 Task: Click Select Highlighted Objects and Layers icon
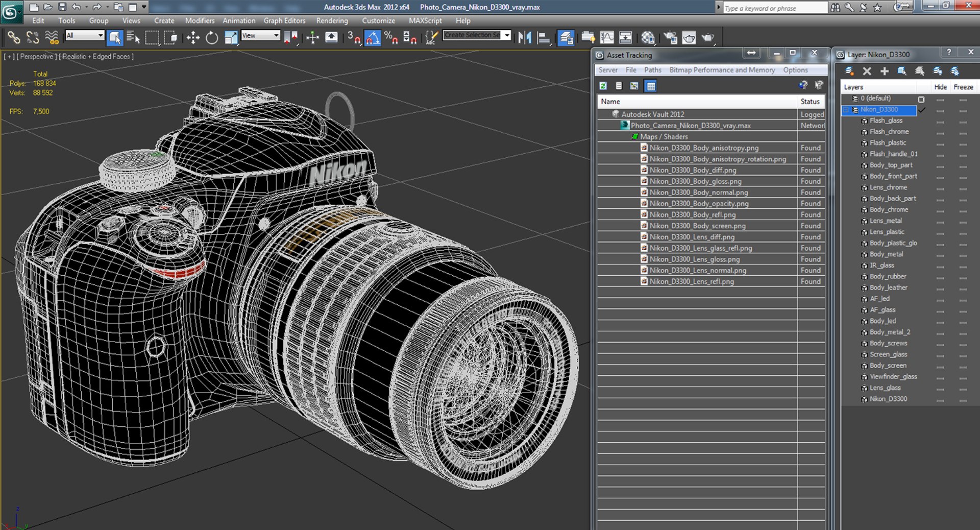tap(902, 71)
